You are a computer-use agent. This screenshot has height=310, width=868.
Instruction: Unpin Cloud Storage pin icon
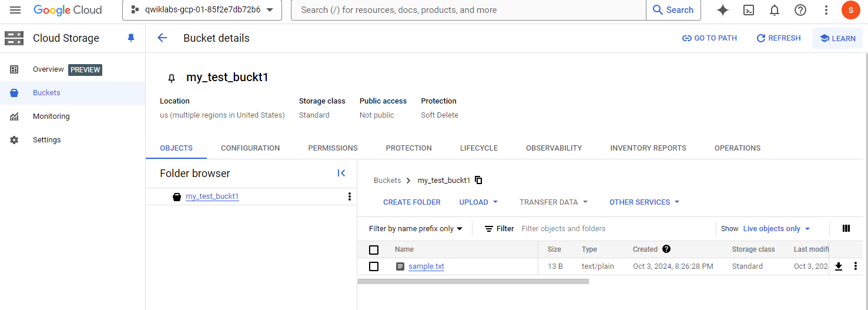pos(131,38)
